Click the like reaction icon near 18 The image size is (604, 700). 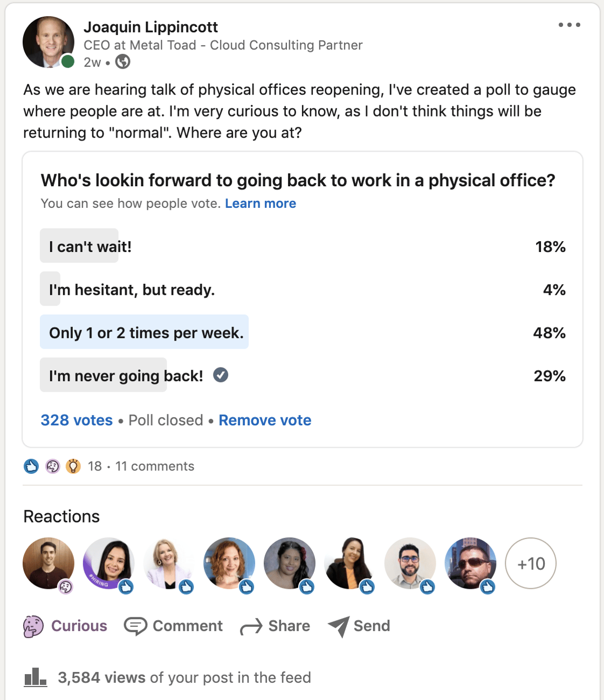click(x=31, y=466)
